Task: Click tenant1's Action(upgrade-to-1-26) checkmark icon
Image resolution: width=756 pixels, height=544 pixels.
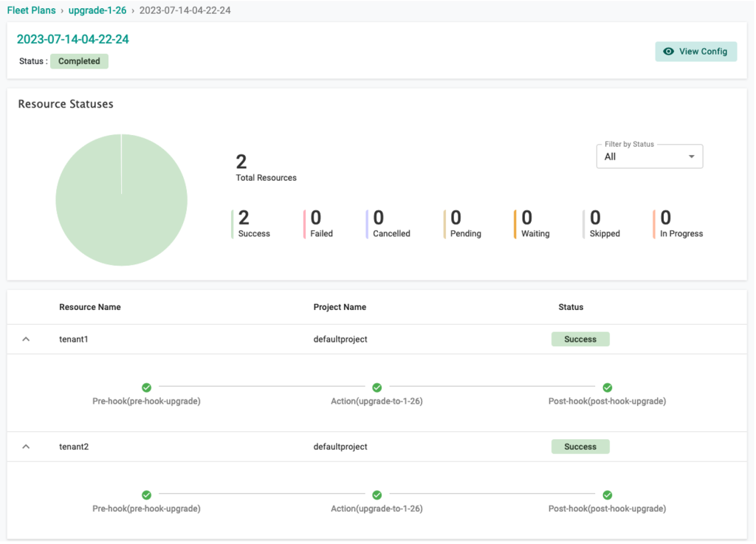Action: [x=377, y=387]
